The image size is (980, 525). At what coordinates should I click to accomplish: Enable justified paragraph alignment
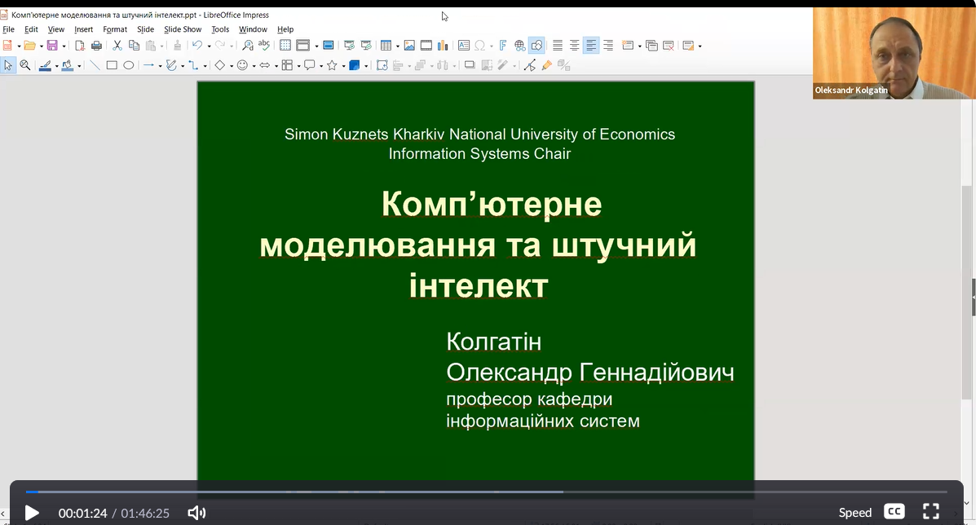click(558, 46)
